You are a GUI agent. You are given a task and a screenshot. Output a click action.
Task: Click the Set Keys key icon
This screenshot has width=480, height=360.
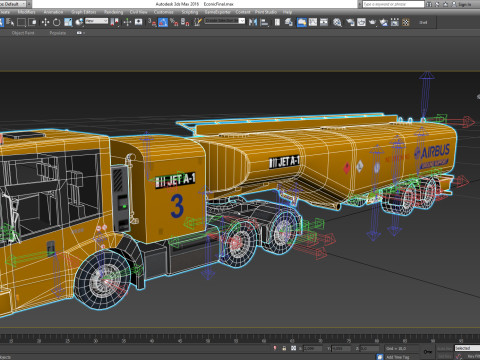pos(428,352)
